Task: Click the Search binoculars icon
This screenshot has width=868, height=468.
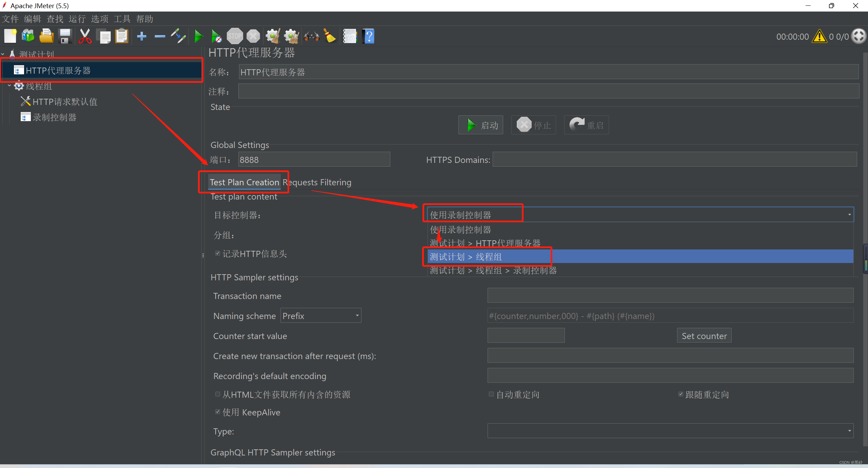Action: click(x=311, y=36)
